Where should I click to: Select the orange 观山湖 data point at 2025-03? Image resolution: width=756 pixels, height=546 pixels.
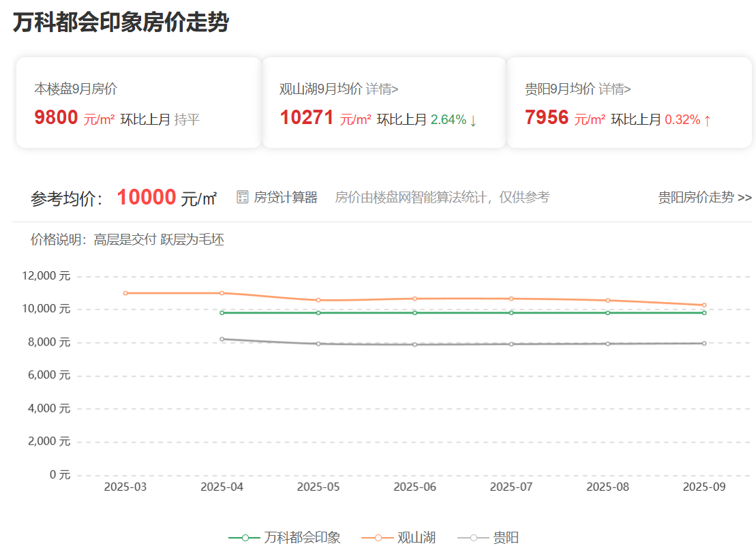125,293
